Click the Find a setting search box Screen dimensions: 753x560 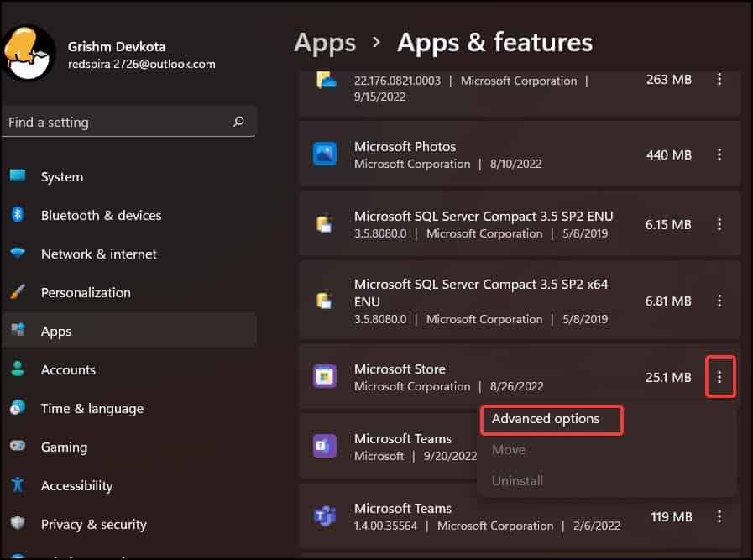pos(128,122)
